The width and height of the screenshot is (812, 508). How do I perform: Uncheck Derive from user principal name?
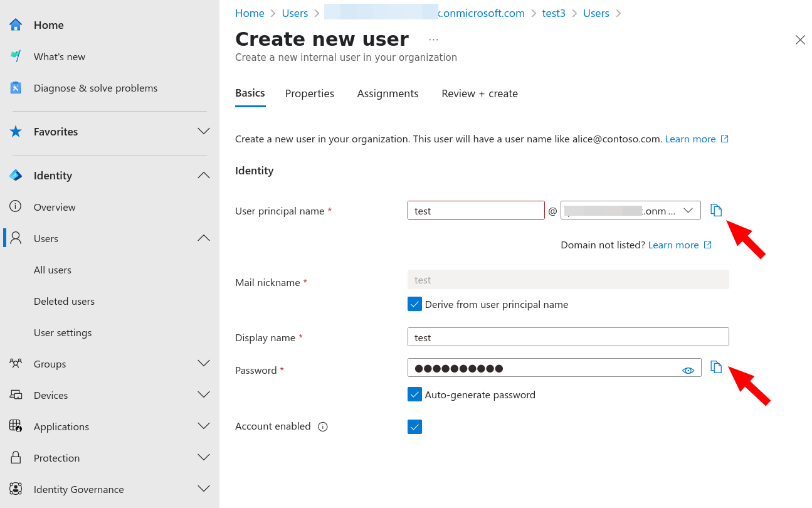click(x=414, y=304)
